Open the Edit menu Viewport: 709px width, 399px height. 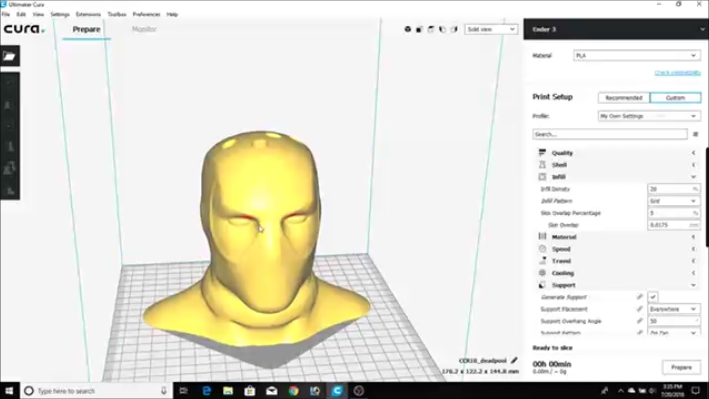[x=21, y=14]
